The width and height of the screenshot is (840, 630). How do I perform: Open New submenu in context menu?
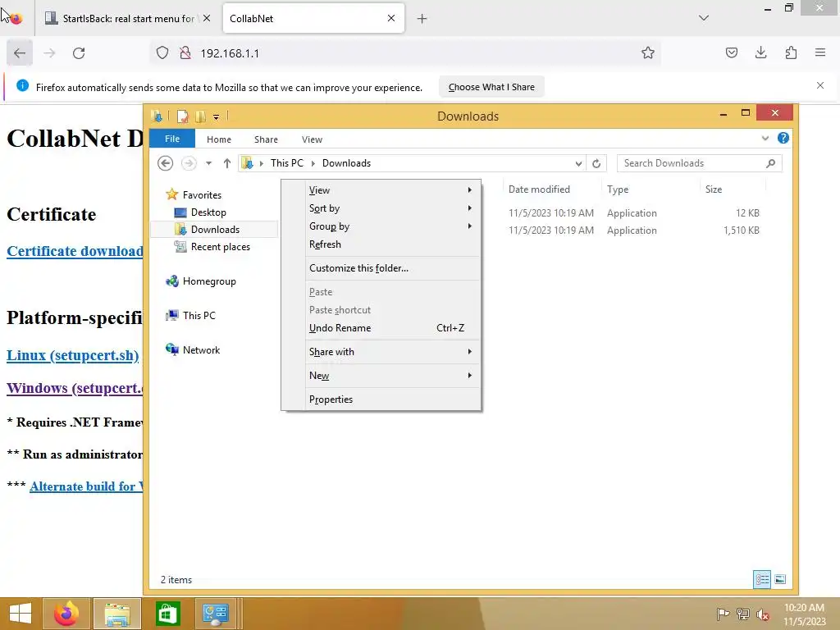tap(381, 376)
